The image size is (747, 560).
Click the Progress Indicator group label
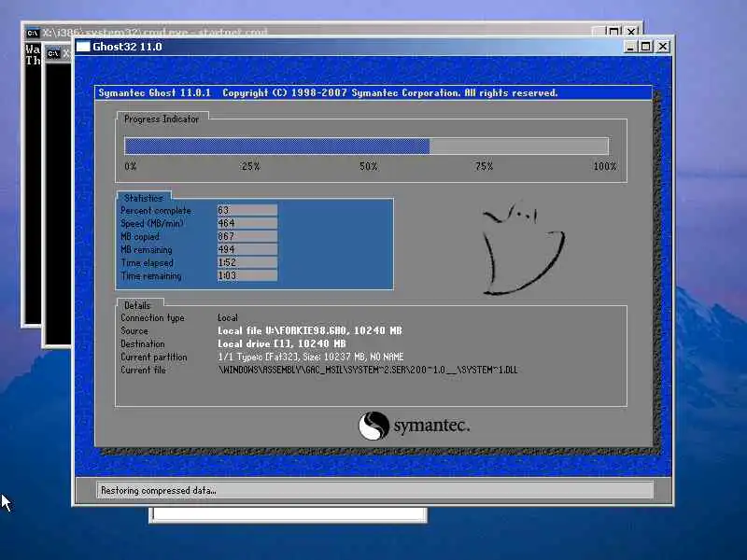(162, 119)
